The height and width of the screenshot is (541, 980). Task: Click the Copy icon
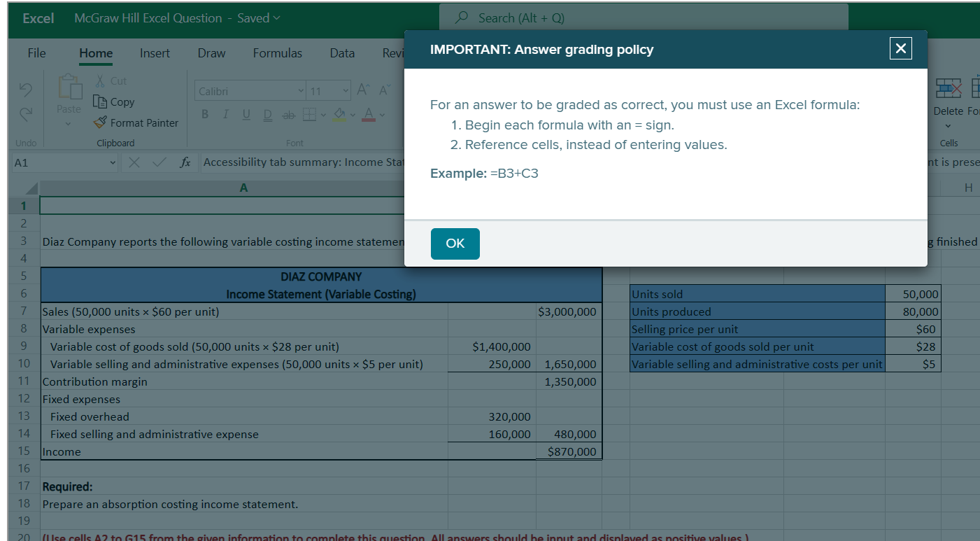[x=100, y=102]
